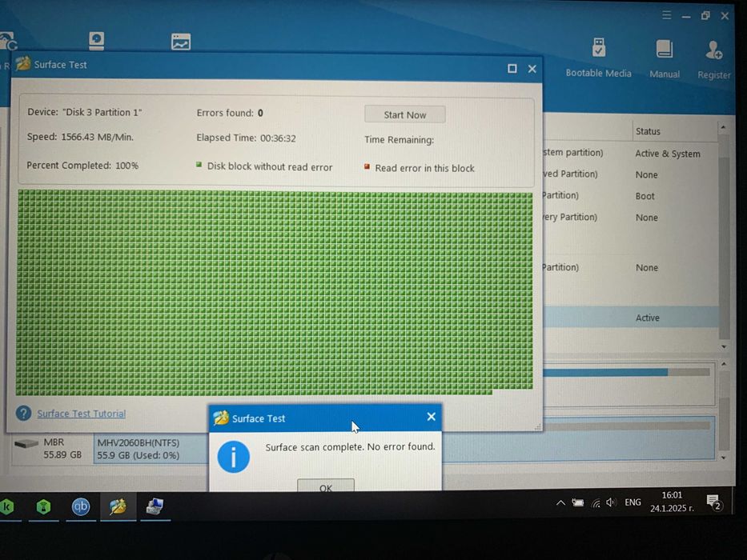Click Surface Test title bar icon
Viewport: 747px width, 560px height.
point(23,63)
